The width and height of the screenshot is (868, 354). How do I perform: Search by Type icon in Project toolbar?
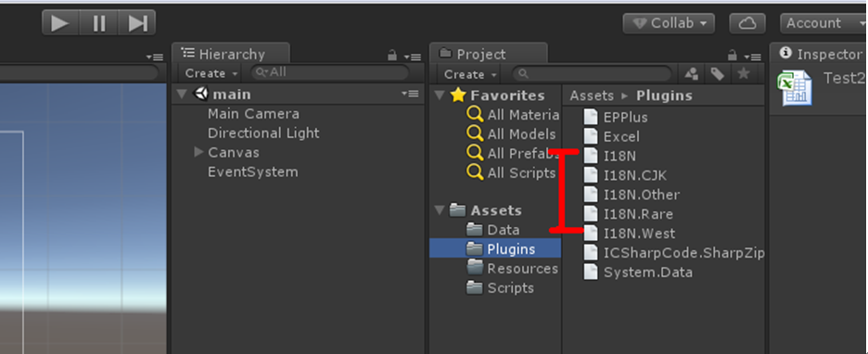692,73
